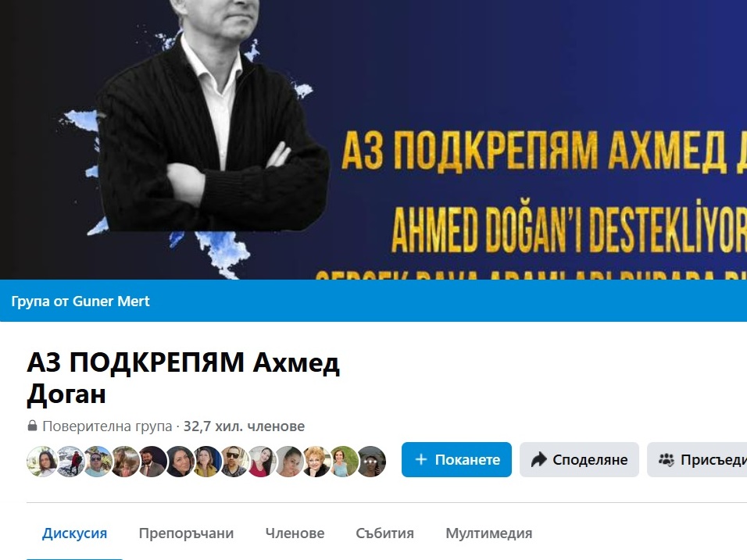Viewport: 747px width, 560px height.
Task: Switch to the Дискусия tab
Action: click(74, 533)
